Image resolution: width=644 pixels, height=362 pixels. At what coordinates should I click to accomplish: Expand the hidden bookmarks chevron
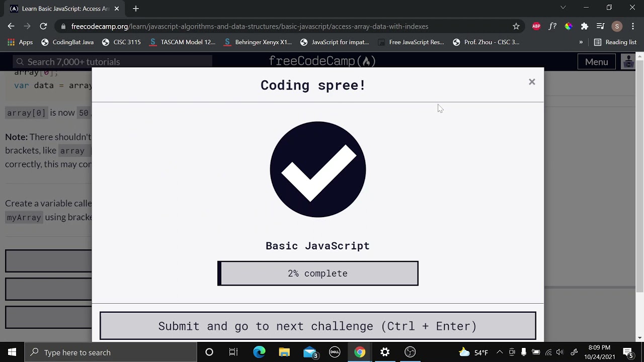581,42
